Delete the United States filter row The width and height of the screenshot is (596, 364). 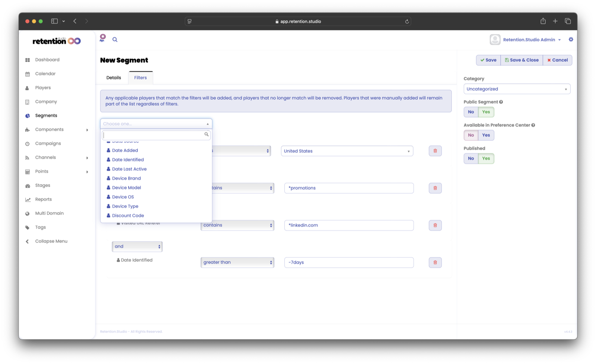[435, 151]
